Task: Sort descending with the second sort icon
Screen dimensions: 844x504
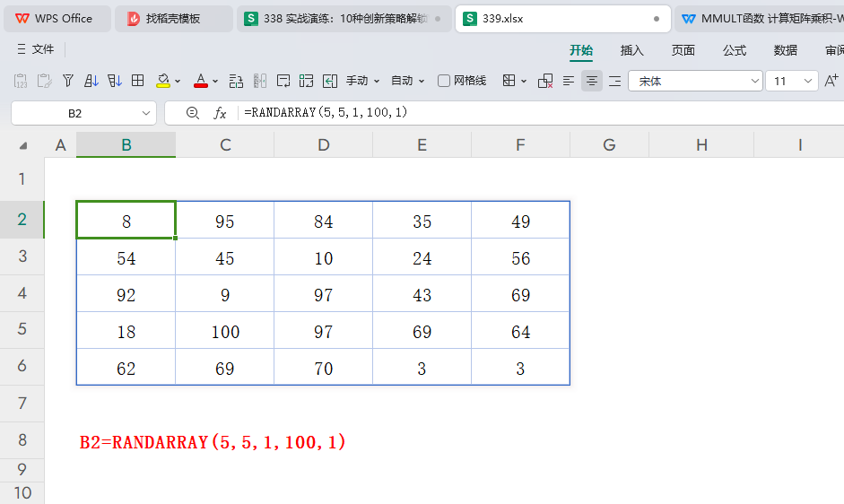Action: (x=115, y=81)
